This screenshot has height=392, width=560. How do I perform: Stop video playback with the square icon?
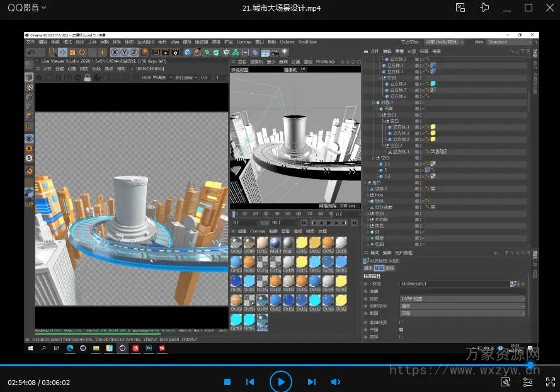tap(227, 382)
